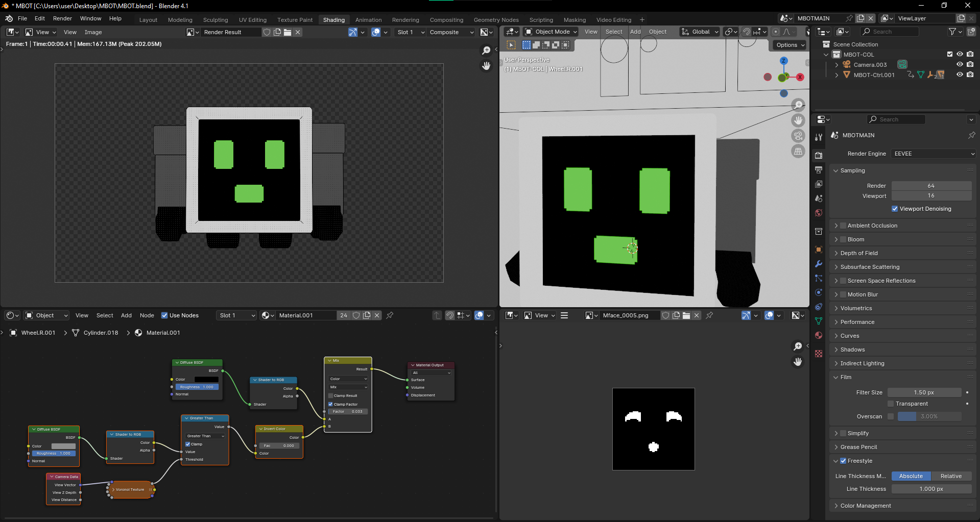Screen dimensions: 980x522
Task: Enable the Bloom checkbox
Action: 843,239
